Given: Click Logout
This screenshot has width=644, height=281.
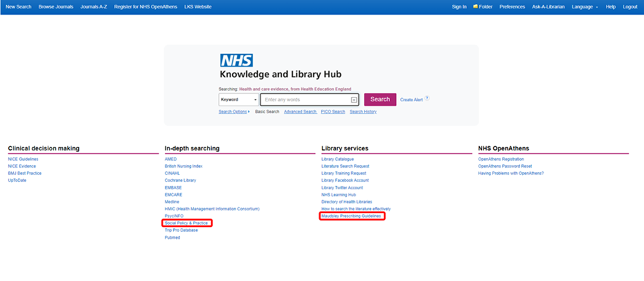Looking at the screenshot, I should pyautogui.click(x=630, y=6).
